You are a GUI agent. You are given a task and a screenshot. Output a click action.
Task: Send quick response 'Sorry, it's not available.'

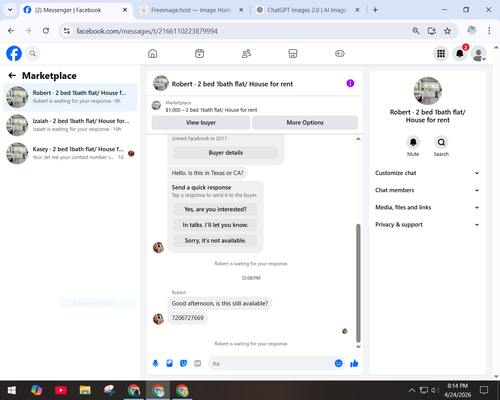[215, 241]
